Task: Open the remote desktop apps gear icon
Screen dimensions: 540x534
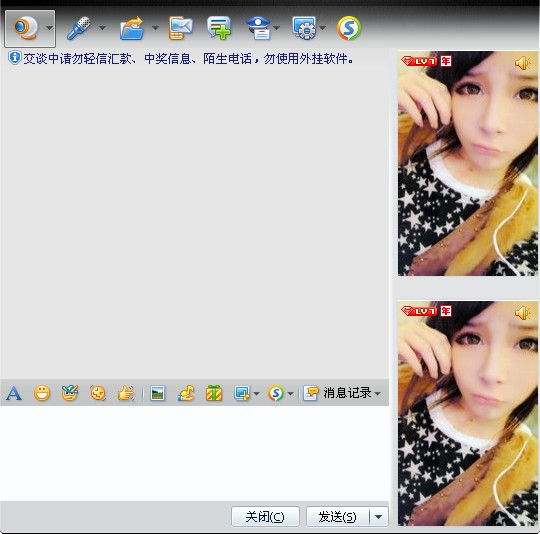Action: (304, 28)
